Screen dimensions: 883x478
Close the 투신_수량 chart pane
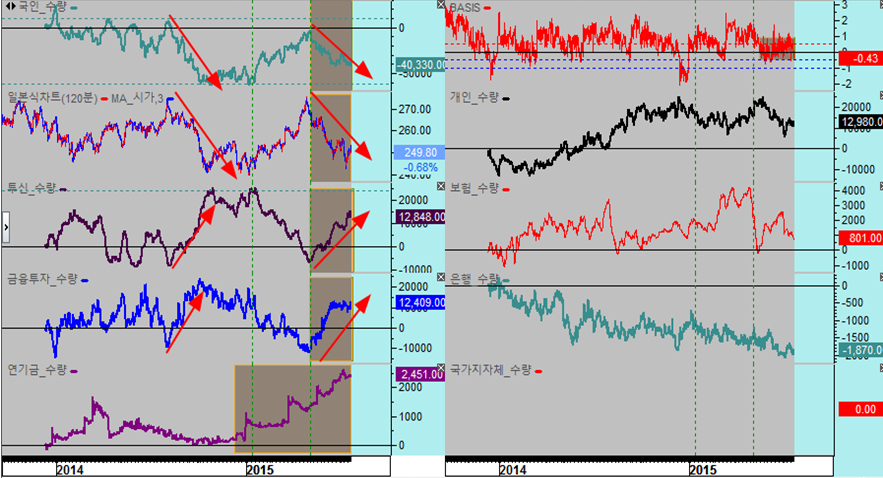442,187
